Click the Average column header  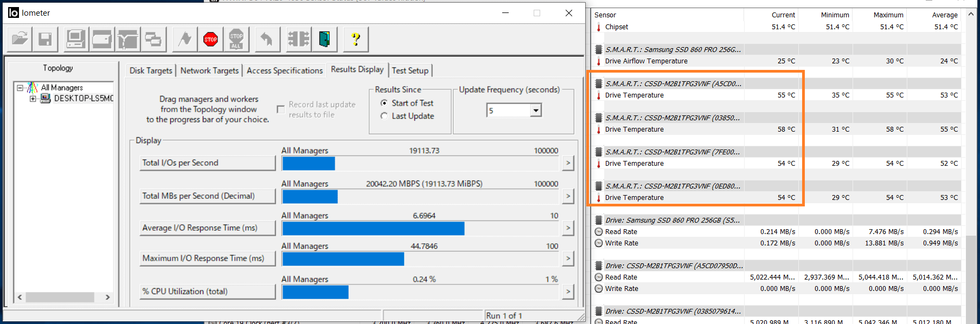click(934, 15)
